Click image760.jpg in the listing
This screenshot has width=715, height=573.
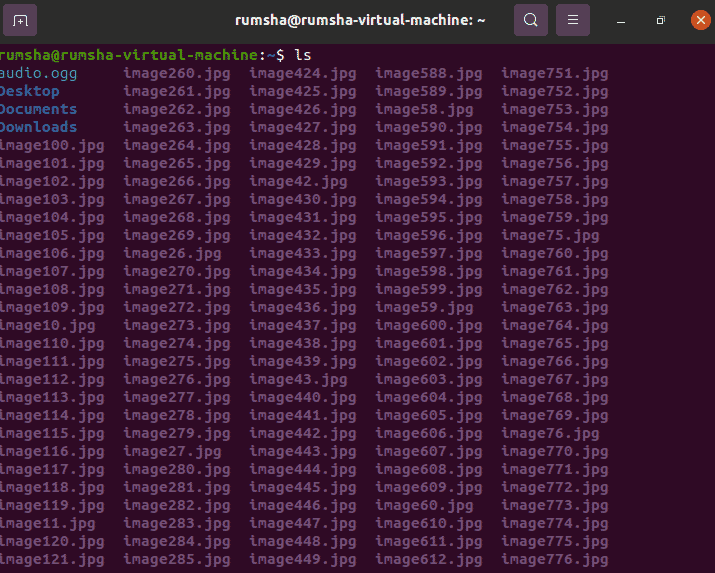click(x=555, y=254)
